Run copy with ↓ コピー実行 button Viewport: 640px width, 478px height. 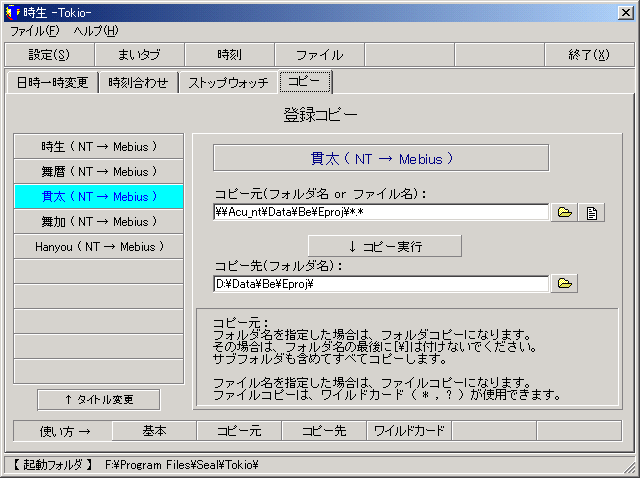[x=384, y=246]
